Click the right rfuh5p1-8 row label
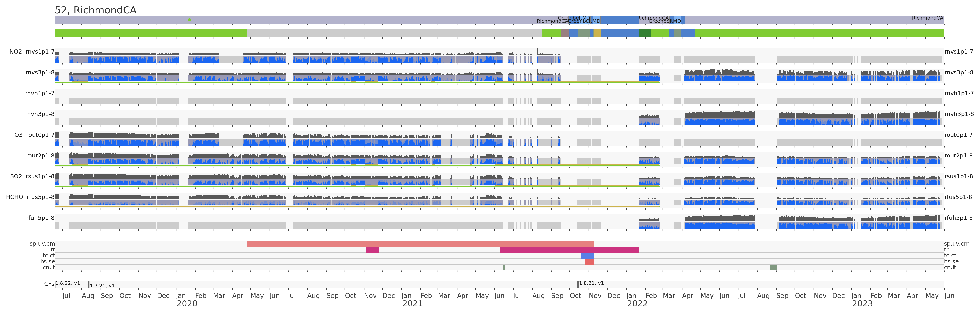Image resolution: width=980 pixels, height=314 pixels. click(x=958, y=218)
